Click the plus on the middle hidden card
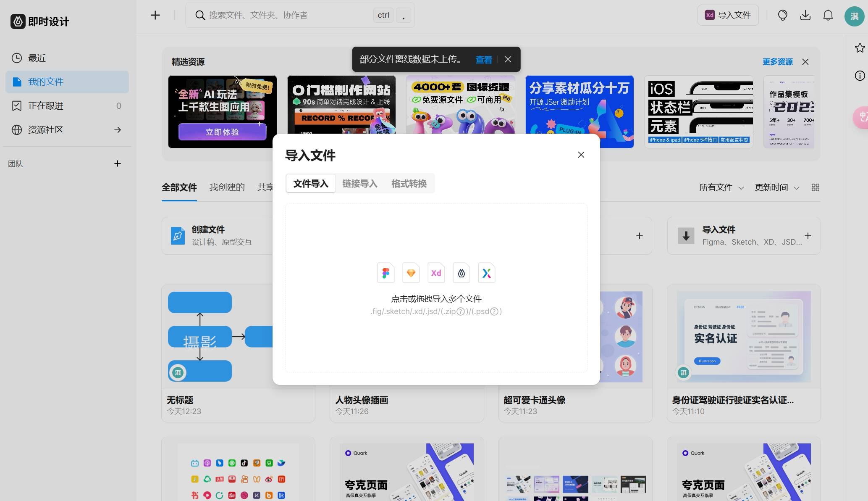The width and height of the screenshot is (868, 501). [x=639, y=236]
